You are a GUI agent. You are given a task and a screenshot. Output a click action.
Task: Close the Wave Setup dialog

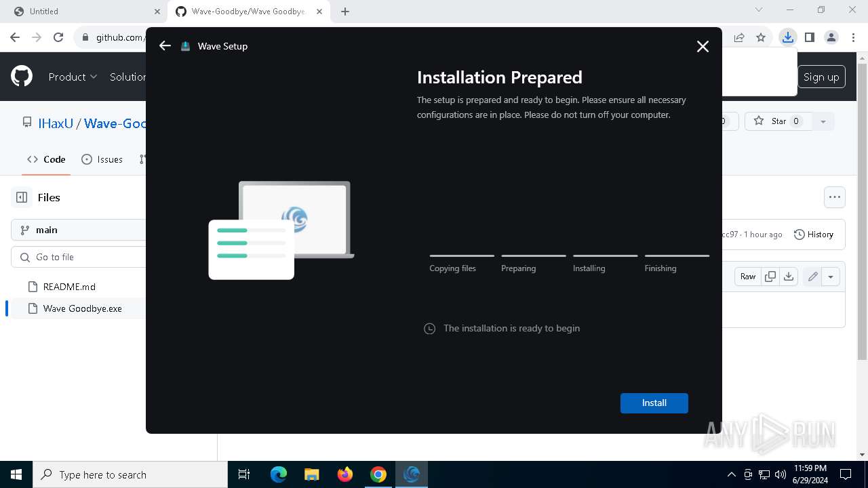[x=703, y=46]
